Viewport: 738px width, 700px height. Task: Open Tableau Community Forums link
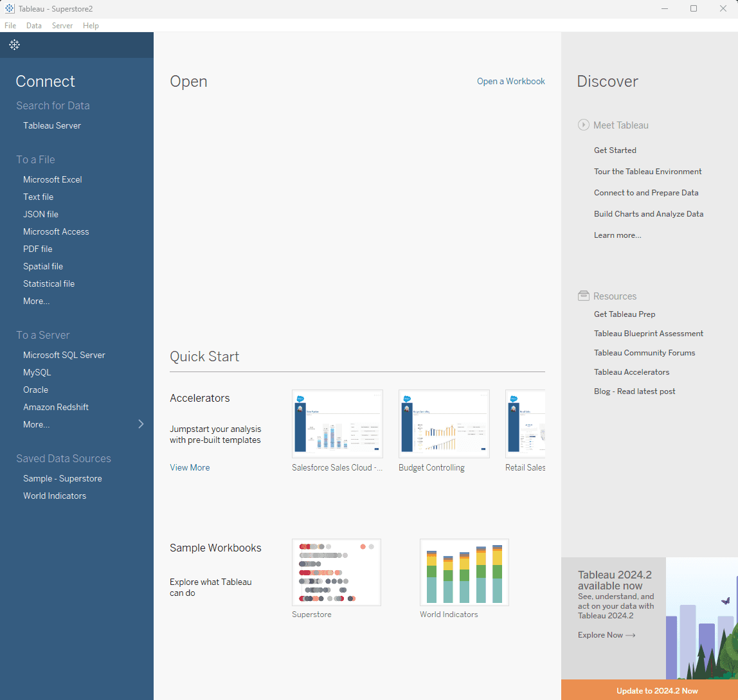coord(644,353)
